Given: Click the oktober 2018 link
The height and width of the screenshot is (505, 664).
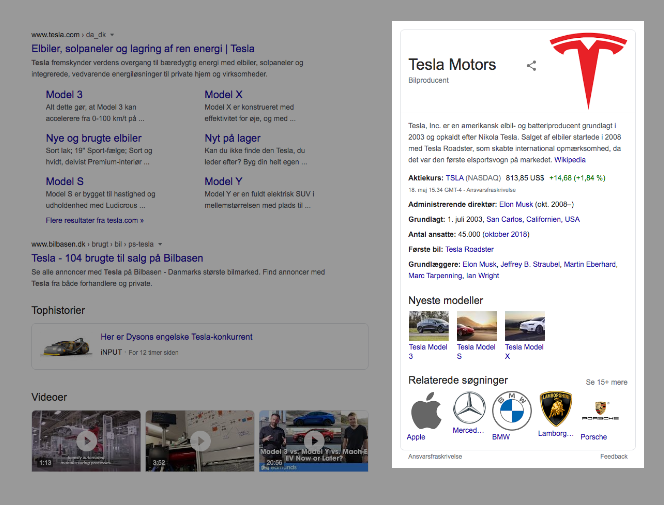Looking at the screenshot, I should point(506,234).
